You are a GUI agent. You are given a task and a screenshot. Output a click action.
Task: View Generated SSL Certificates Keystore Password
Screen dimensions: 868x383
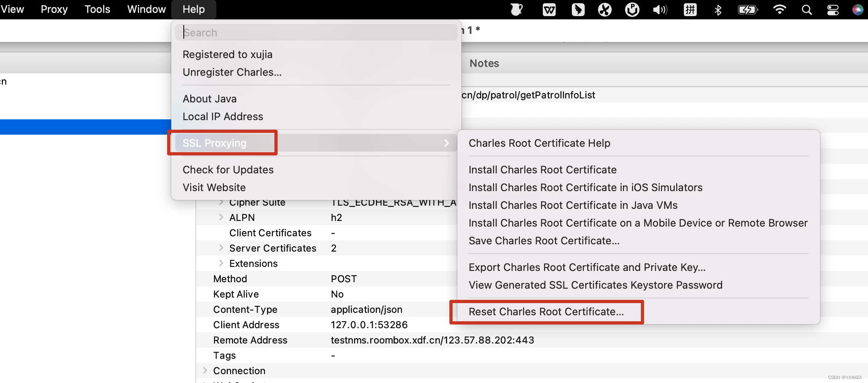click(595, 285)
